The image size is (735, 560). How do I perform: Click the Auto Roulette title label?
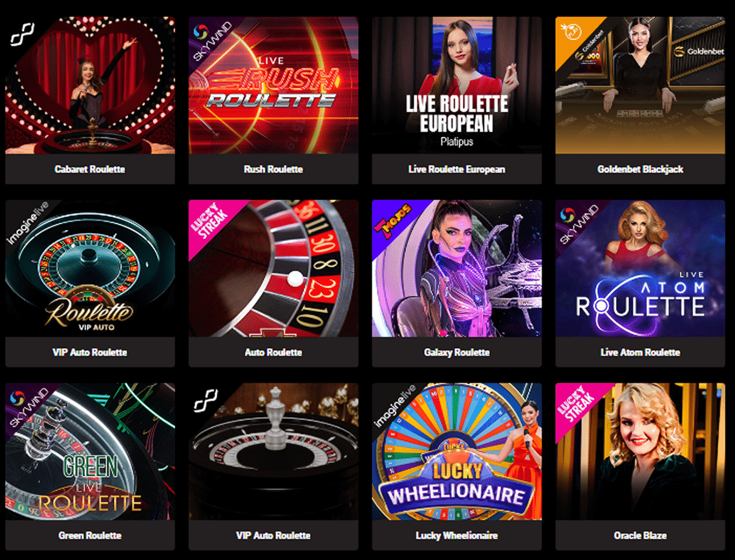tap(273, 352)
